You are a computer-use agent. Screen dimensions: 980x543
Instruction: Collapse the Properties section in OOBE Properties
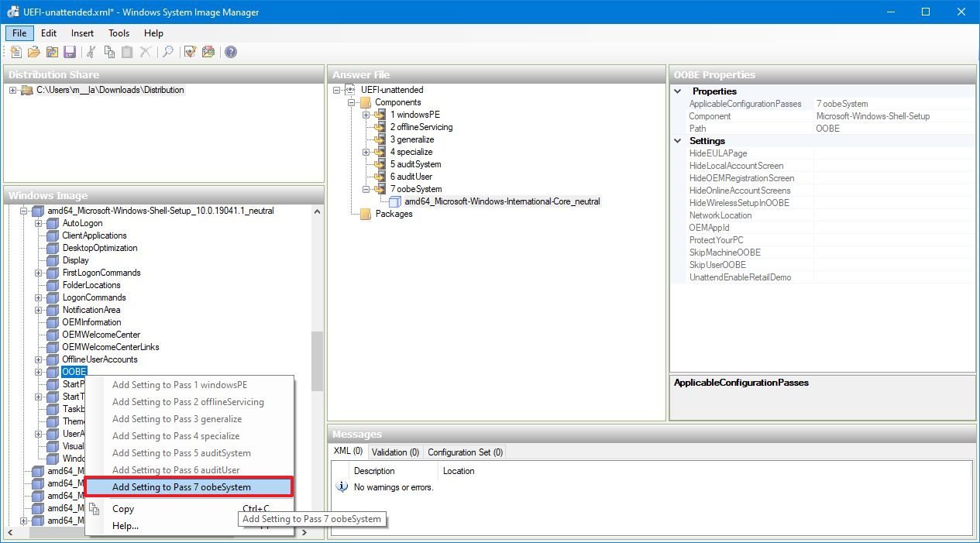pos(679,91)
